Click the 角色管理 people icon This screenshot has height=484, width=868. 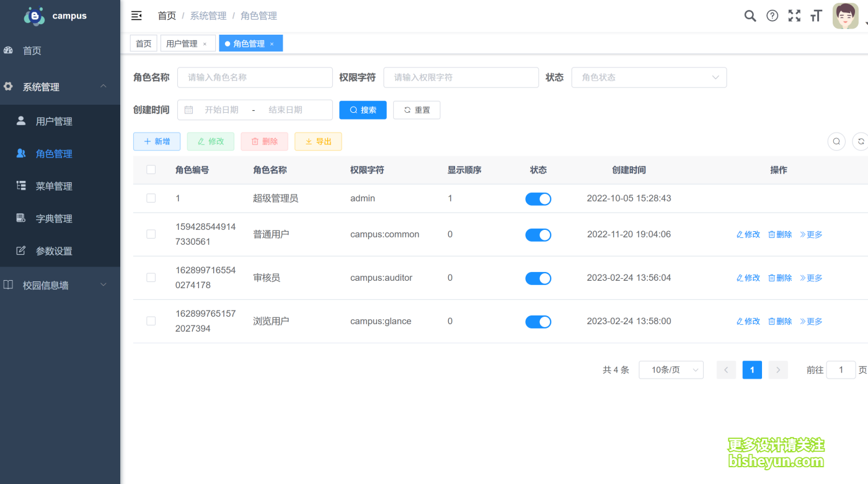pos(21,153)
